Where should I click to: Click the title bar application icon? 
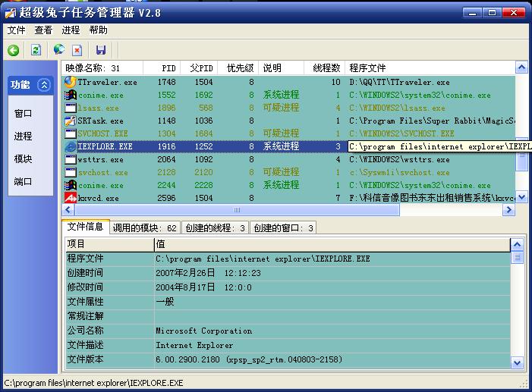(x=10, y=13)
